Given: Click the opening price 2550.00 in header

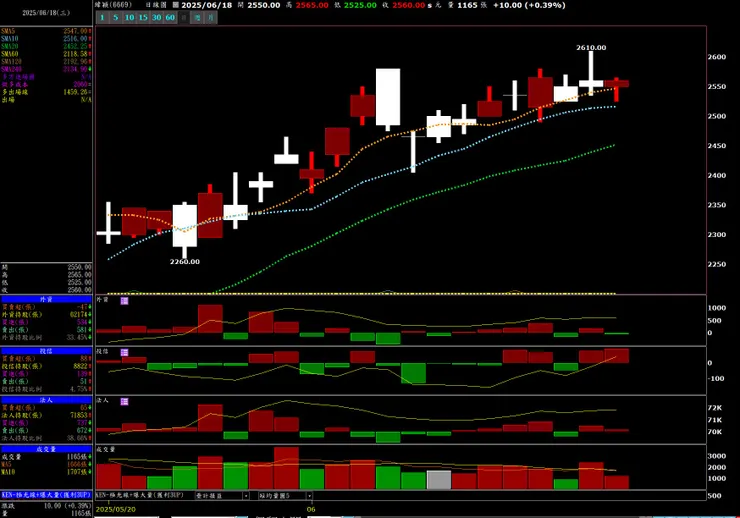Looking at the screenshot, I should click(263, 5).
